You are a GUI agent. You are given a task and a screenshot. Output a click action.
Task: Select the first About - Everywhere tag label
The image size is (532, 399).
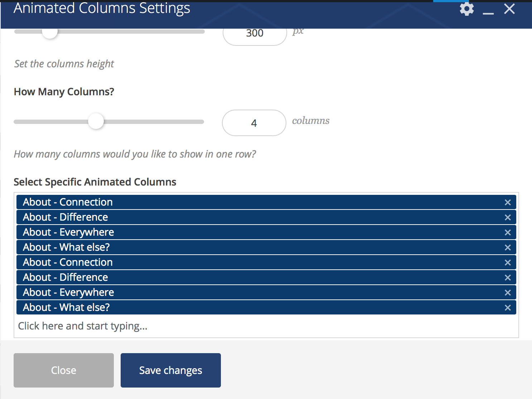coord(68,232)
